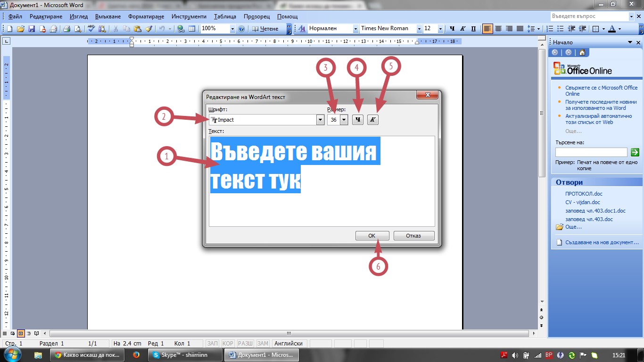The height and width of the screenshot is (362, 644).
Task: Open Word Help question mark icon
Action: pos(241,29)
